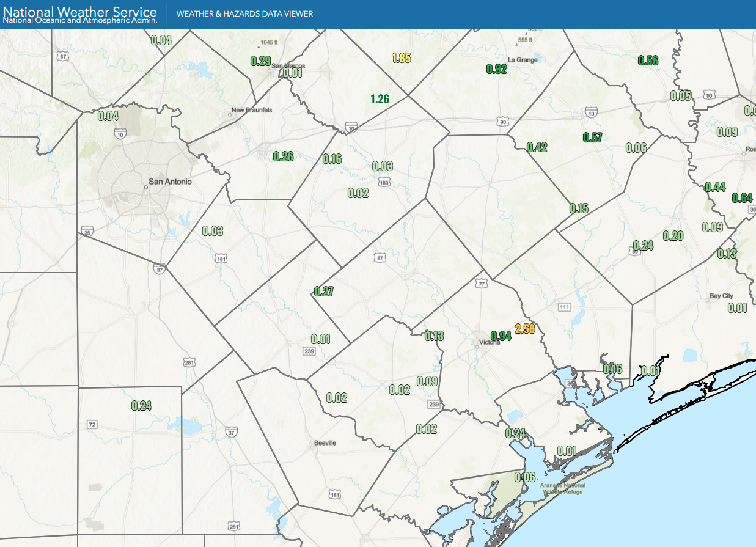Click the 0.29 reading above San Marcos

(260, 61)
